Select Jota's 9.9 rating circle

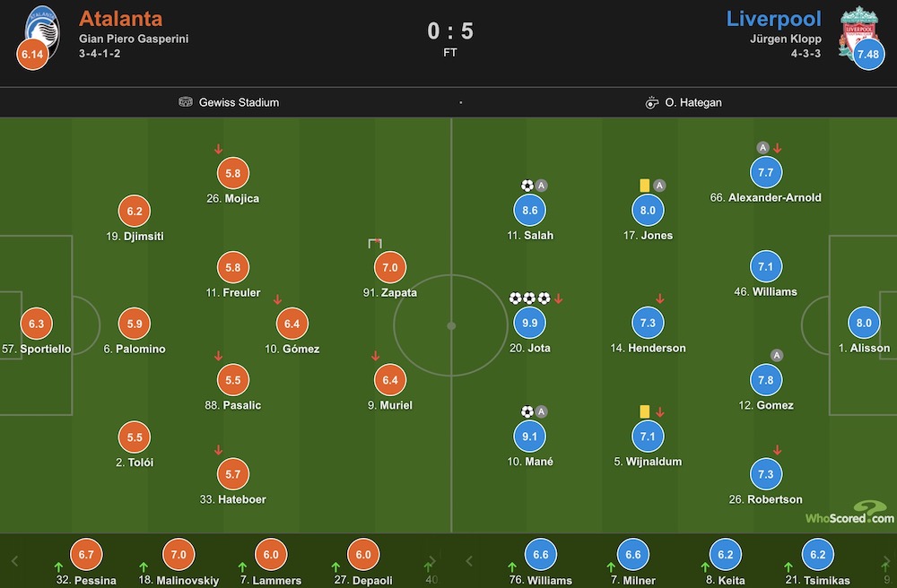pos(530,323)
